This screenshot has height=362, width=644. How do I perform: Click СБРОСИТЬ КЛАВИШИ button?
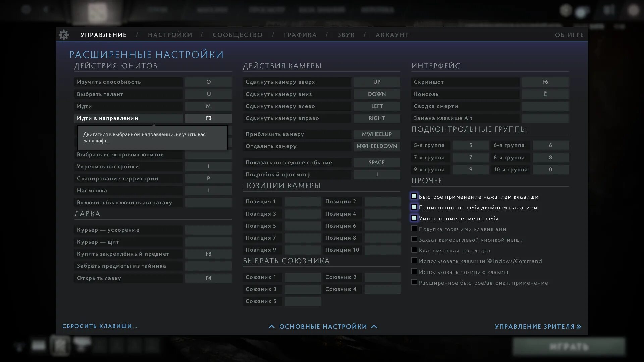coord(100,326)
